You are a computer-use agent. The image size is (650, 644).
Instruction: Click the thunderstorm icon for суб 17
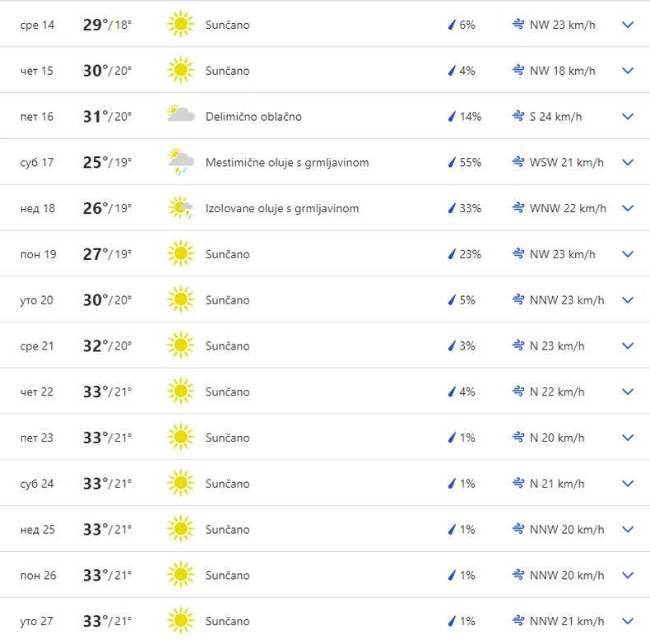tap(180, 162)
